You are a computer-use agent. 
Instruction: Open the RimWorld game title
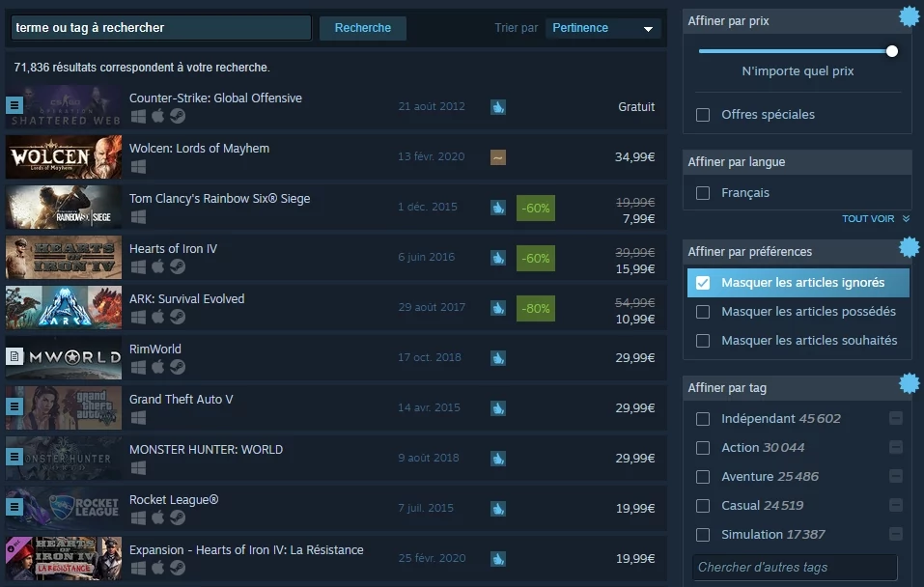pos(155,349)
